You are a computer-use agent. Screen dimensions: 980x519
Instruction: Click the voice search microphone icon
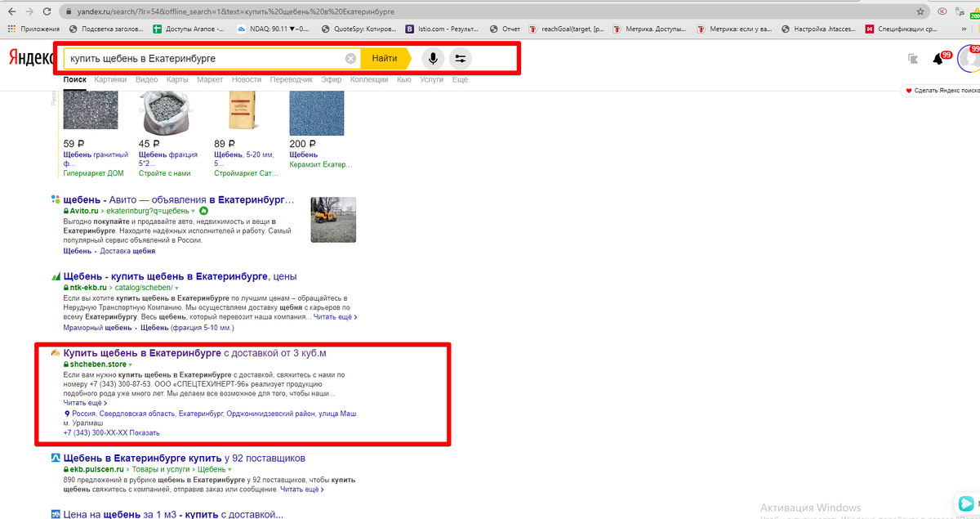tap(434, 59)
